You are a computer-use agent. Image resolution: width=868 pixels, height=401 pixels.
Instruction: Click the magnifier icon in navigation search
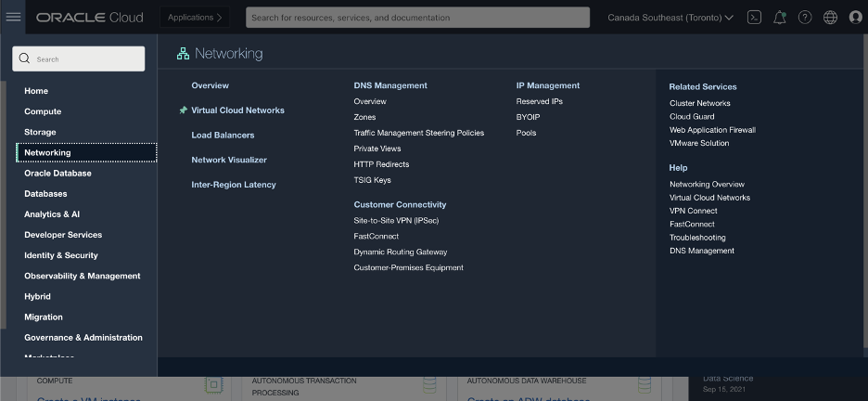(x=24, y=58)
